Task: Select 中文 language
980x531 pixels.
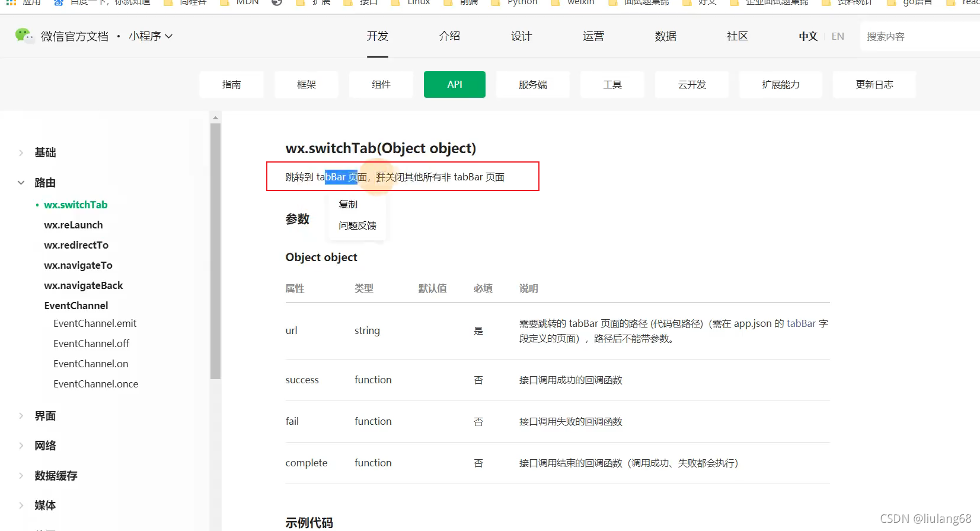Action: [x=808, y=36]
